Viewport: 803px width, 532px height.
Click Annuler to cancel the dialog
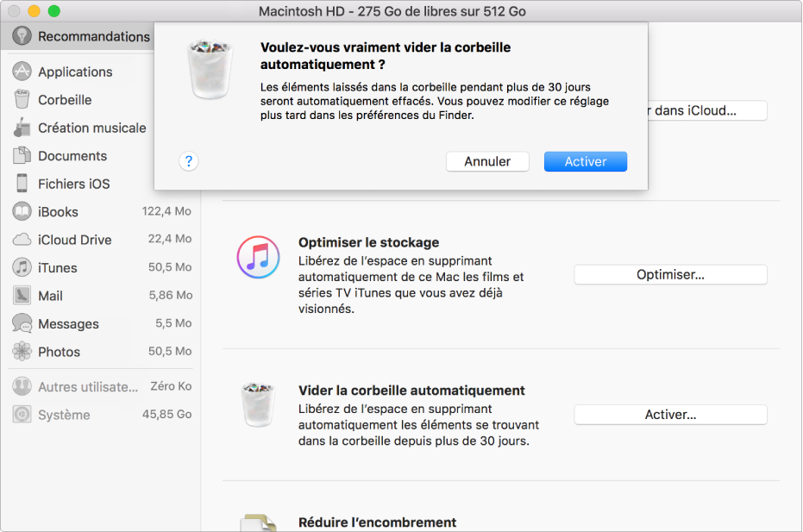click(x=487, y=161)
